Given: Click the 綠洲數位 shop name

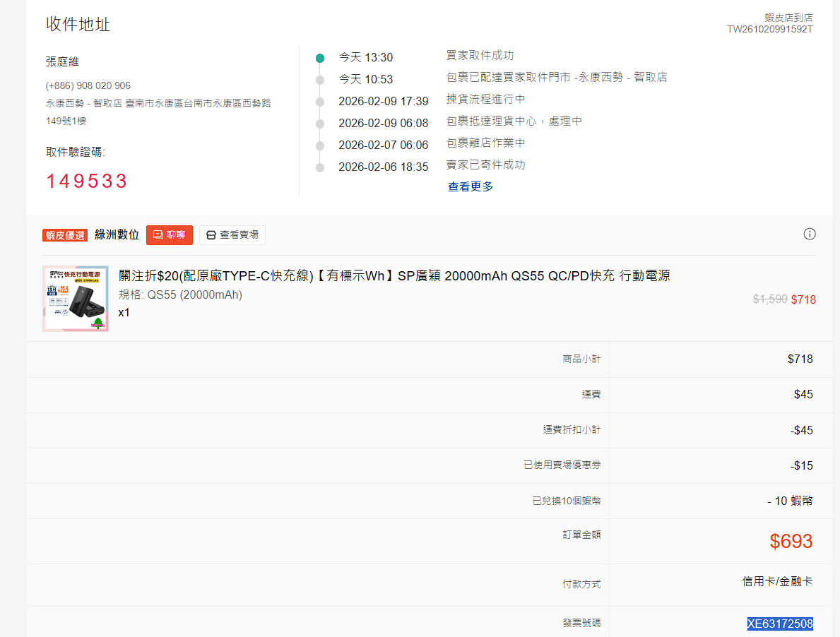Looking at the screenshot, I should pyautogui.click(x=117, y=235).
